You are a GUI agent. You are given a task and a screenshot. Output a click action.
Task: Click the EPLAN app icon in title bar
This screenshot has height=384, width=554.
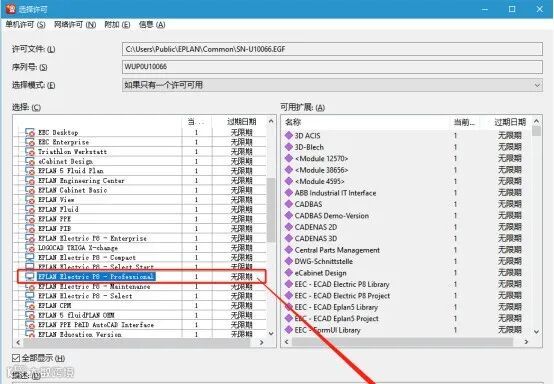coord(11,9)
